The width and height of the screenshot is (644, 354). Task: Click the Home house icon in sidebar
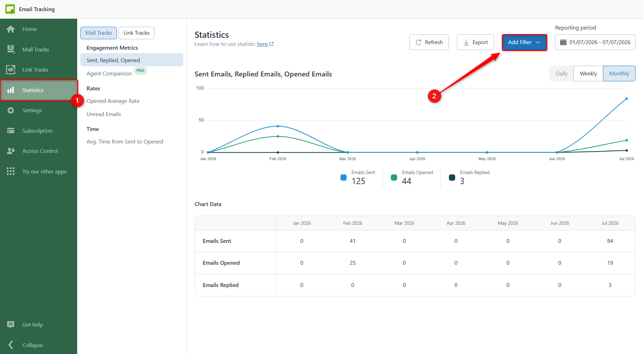tap(11, 29)
